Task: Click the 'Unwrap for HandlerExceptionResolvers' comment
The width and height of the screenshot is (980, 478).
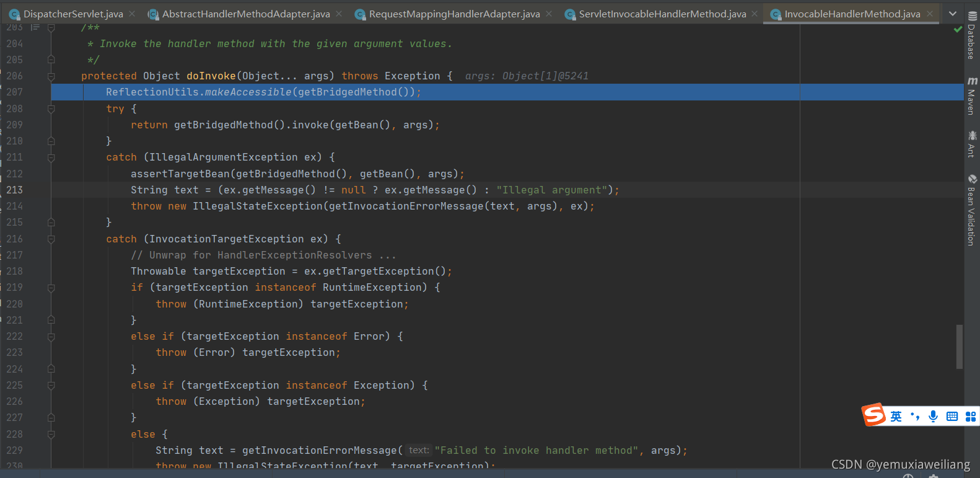Action: [x=263, y=255]
